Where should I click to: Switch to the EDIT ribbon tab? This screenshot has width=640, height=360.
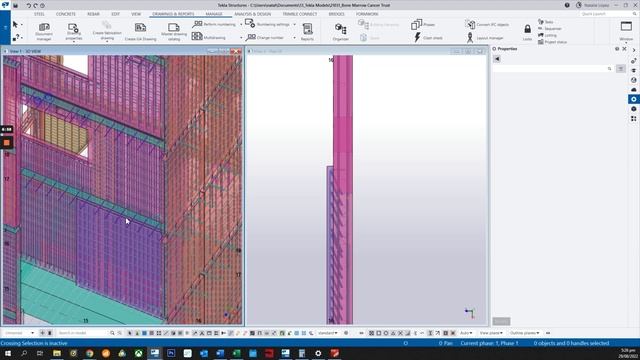(116, 14)
